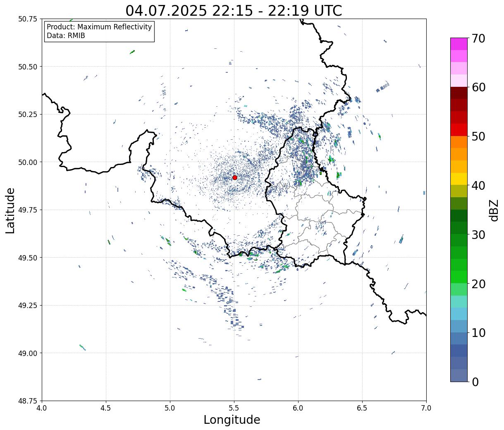Click the longitude tick label 4.0
This screenshot has width=504, height=430.
pyautogui.click(x=42, y=408)
